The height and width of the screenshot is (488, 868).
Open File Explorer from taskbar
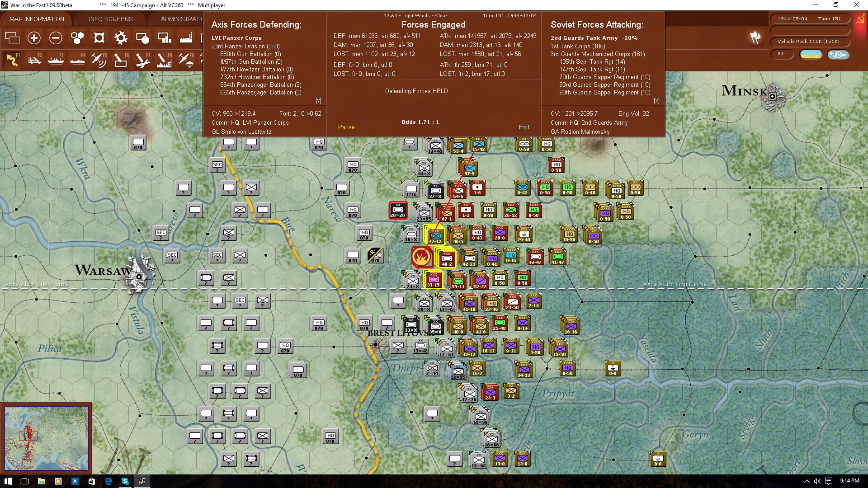coord(41,481)
